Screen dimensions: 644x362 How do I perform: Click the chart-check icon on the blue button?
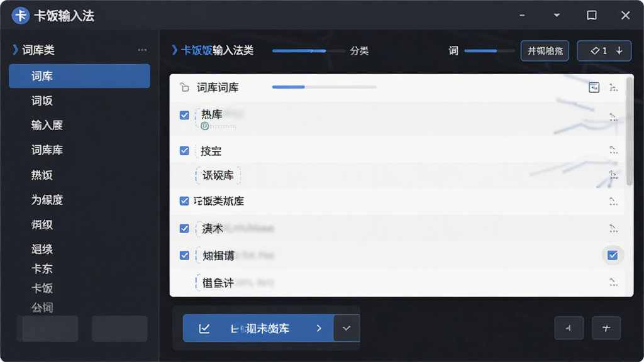[204, 328]
